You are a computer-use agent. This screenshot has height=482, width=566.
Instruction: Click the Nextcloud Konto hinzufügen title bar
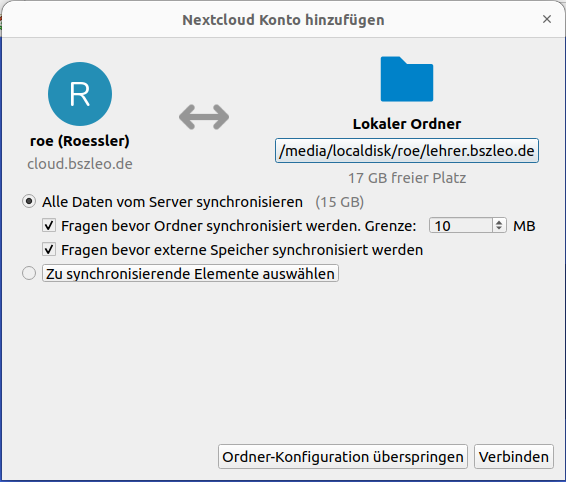point(283,19)
